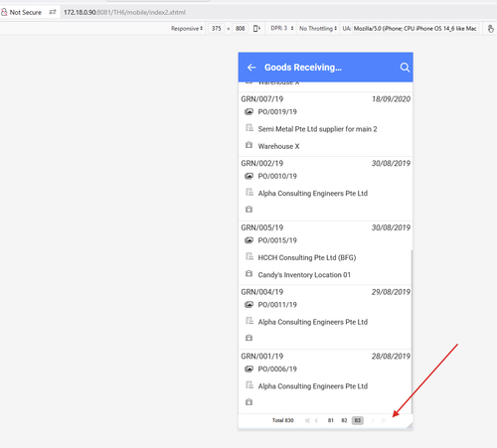Select page 82 in pagination
The width and height of the screenshot is (497, 448).
point(344,420)
